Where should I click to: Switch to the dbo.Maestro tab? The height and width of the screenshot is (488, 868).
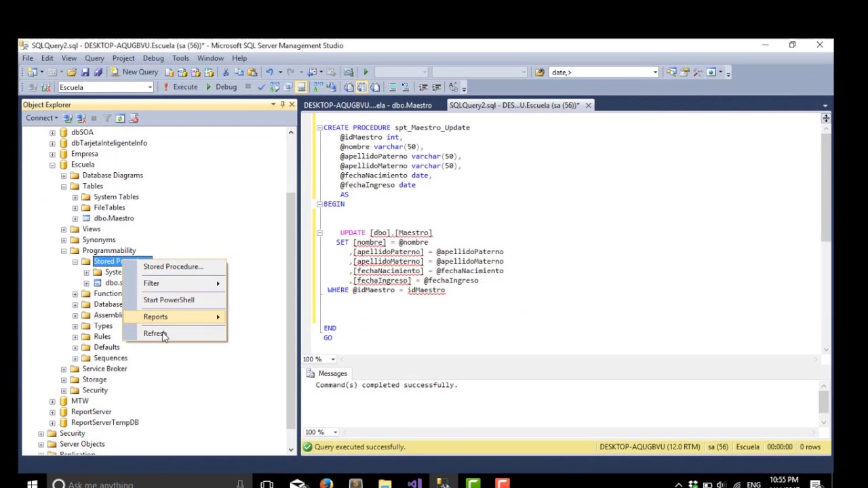click(x=368, y=105)
